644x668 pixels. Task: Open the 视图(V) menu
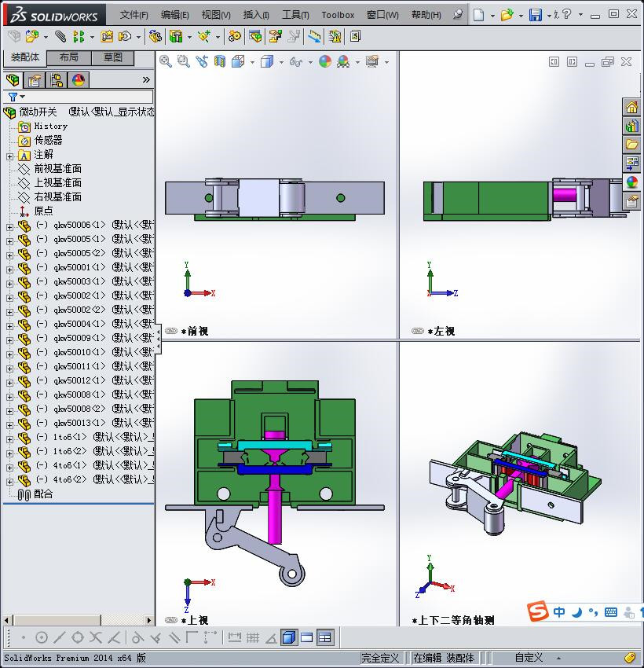point(216,15)
